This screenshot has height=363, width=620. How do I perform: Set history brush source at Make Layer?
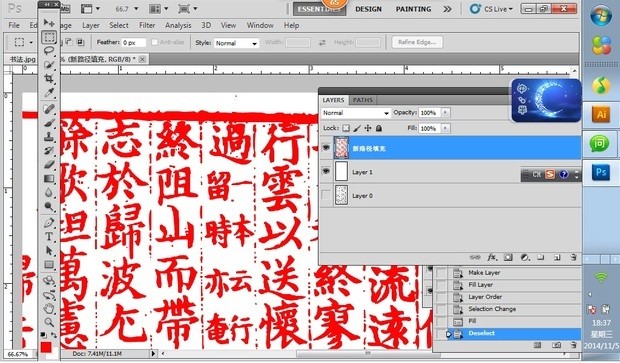coord(440,272)
